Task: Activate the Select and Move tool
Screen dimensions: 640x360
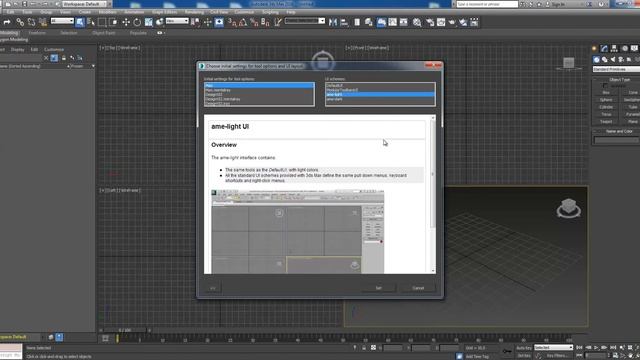Action: point(126,22)
